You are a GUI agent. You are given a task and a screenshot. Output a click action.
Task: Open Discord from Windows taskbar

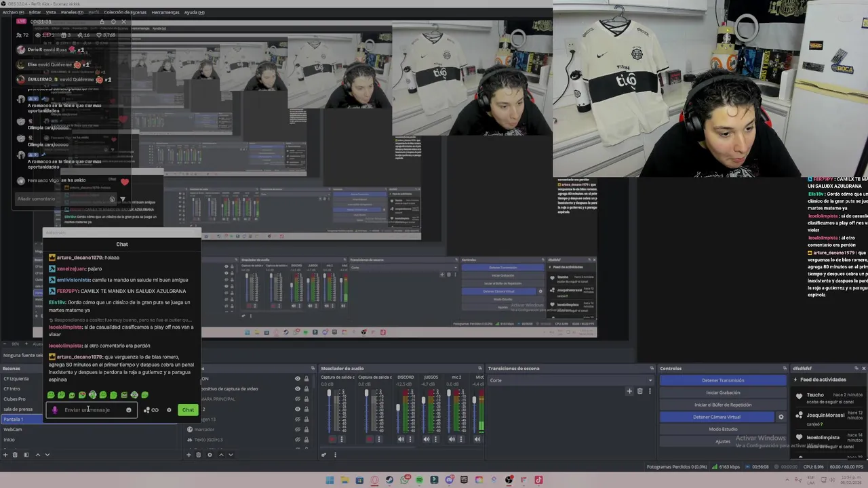coord(449,480)
